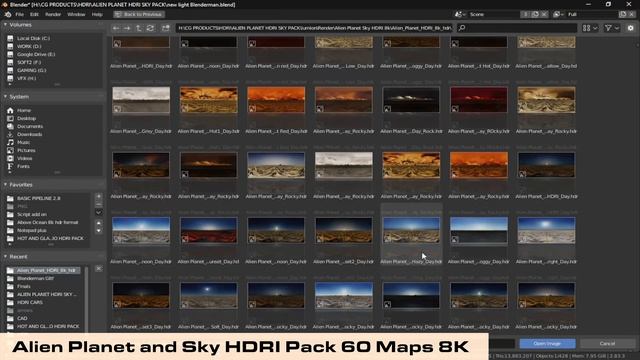
Task: Open the Favorites specials chevron menu
Action: (x=99, y=212)
